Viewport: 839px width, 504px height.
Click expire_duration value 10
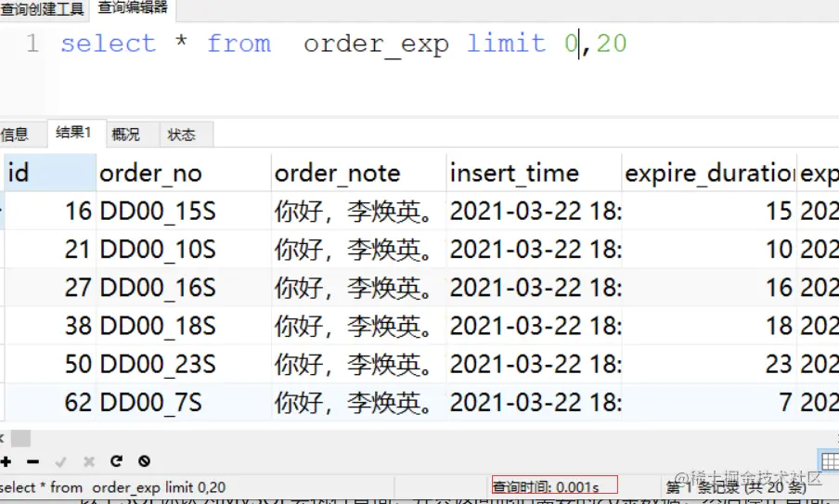tap(709, 250)
